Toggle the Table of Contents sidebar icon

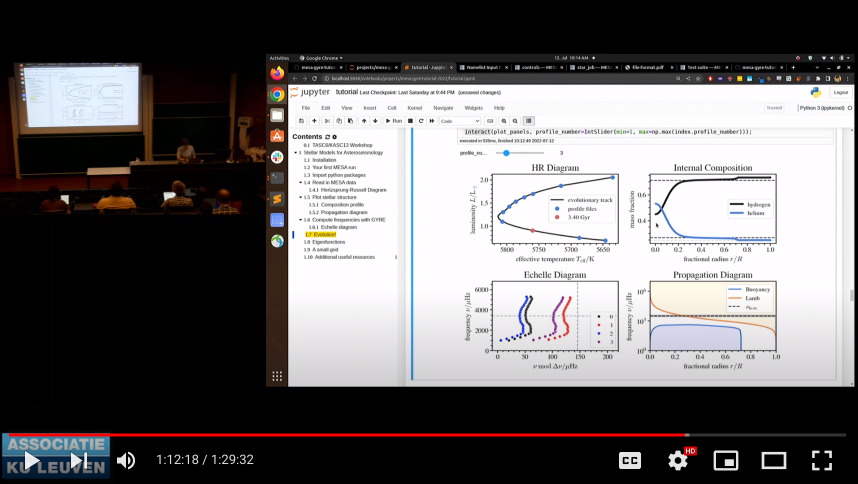tap(529, 121)
